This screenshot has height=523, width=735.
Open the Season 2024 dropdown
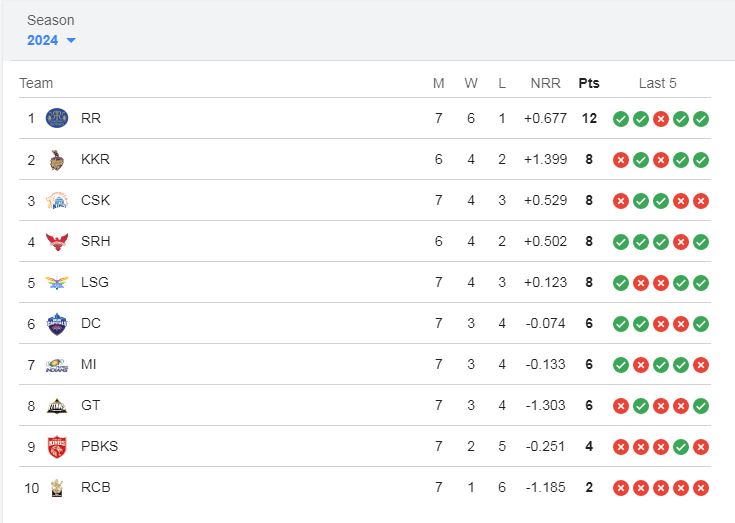pos(51,40)
